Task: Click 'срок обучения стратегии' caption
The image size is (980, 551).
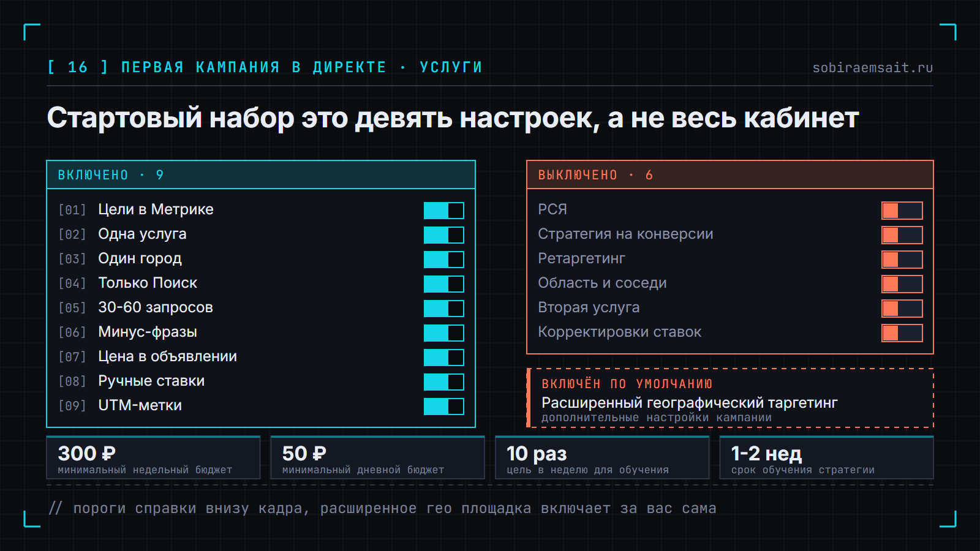Action: click(x=803, y=470)
